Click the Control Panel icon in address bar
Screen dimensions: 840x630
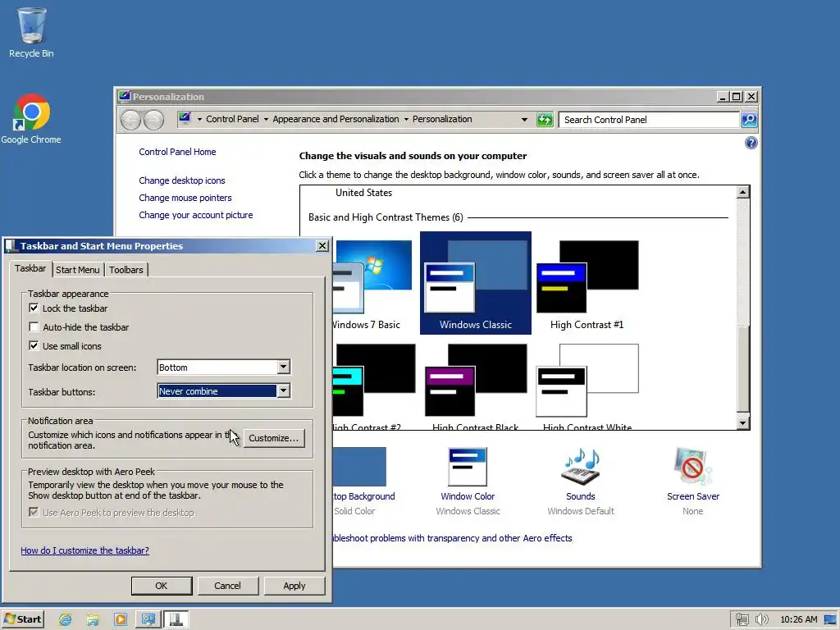click(185, 118)
